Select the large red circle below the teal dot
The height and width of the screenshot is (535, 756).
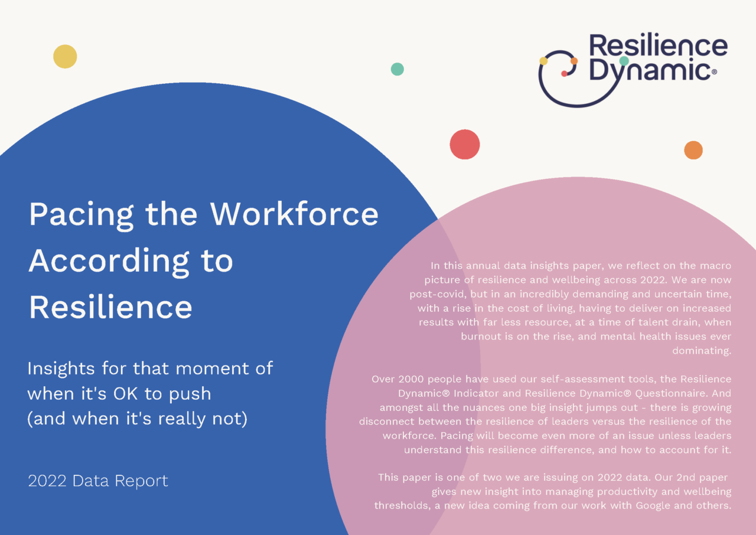464,143
